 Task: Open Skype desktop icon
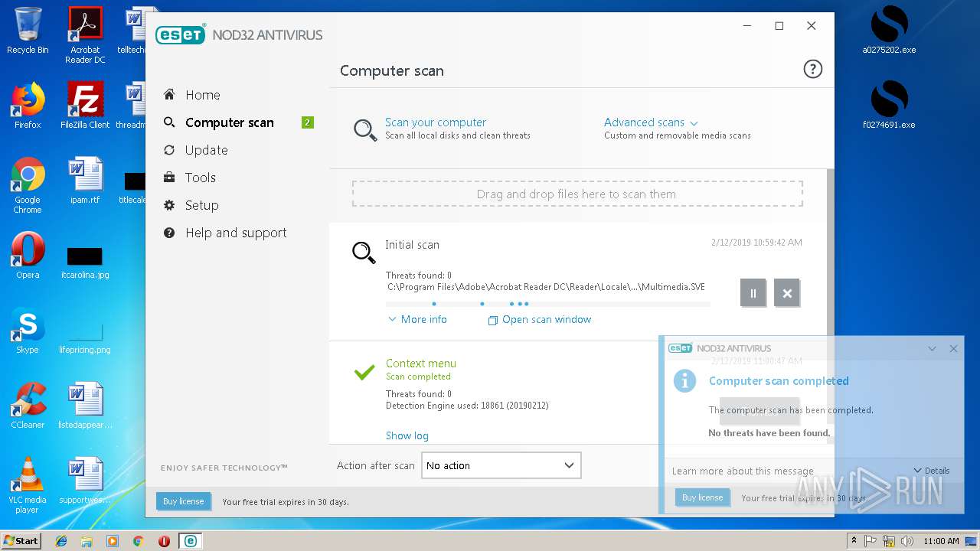click(28, 330)
